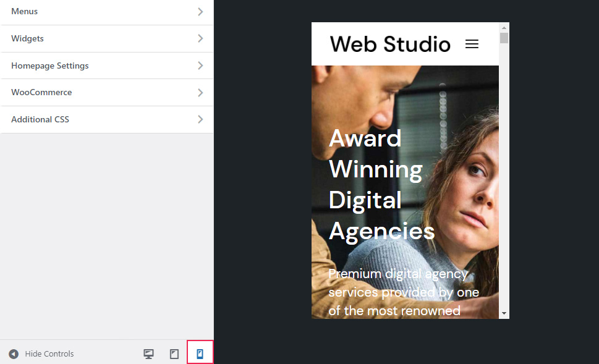Expand the Widgets section chevron

[200, 38]
